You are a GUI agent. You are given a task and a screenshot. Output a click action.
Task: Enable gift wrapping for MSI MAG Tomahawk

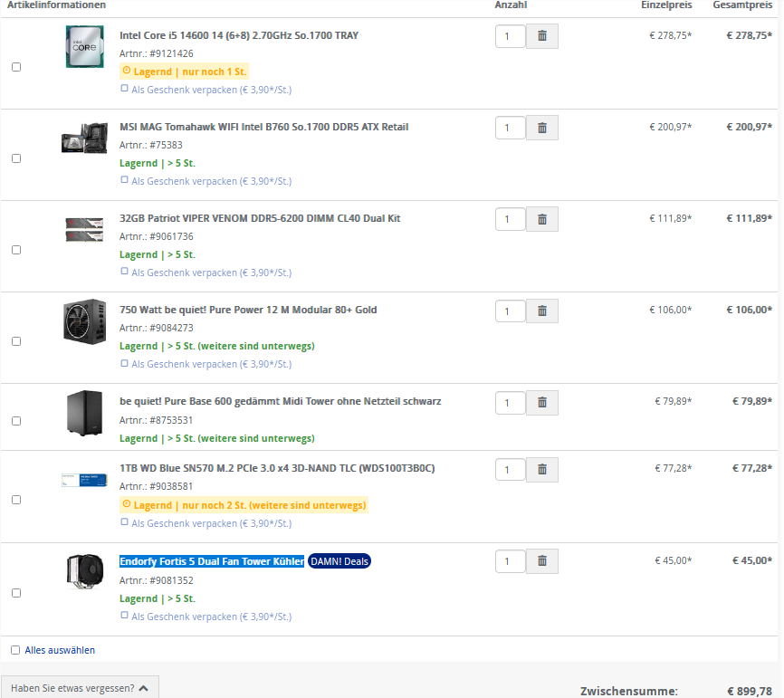(125, 180)
